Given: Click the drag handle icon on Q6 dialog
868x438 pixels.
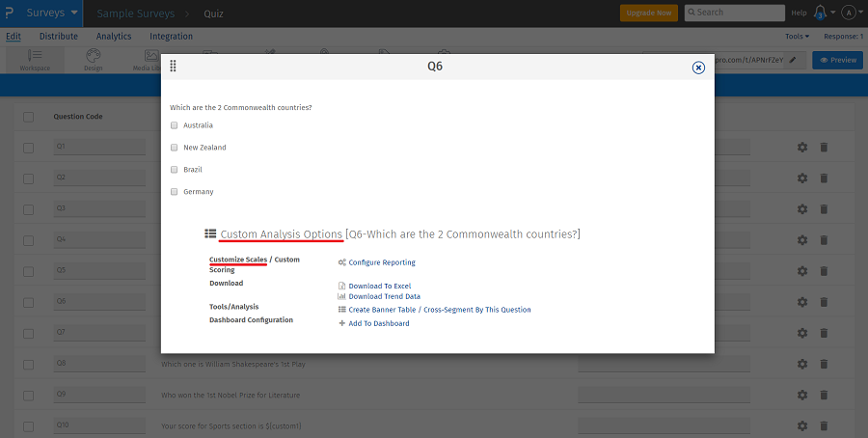Looking at the screenshot, I should (x=173, y=67).
